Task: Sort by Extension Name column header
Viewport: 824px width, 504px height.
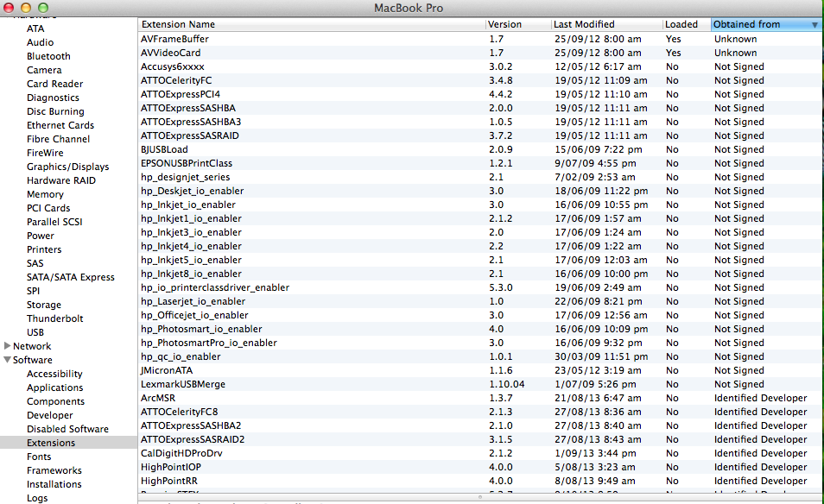Action: click(312, 24)
